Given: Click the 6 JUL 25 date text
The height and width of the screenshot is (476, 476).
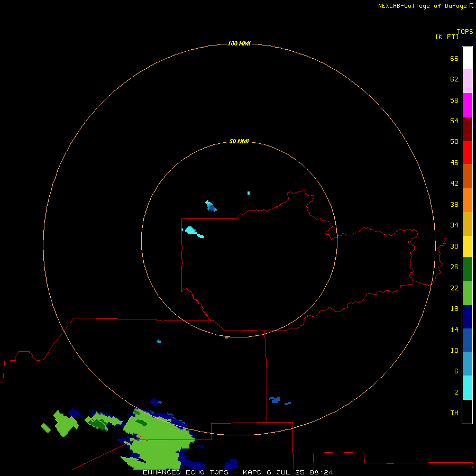Looking at the screenshot, I should (286, 472).
